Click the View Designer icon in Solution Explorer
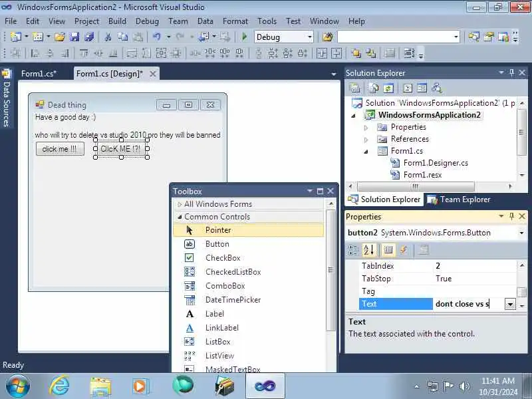This screenshot has width=532, height=399. [422, 88]
